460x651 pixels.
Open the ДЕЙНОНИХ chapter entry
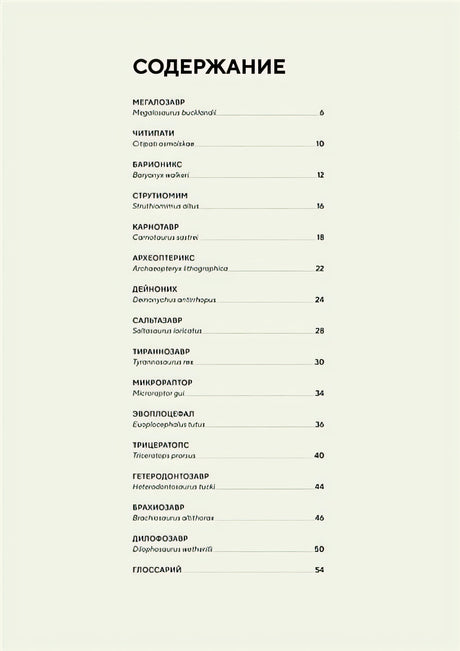click(x=154, y=289)
